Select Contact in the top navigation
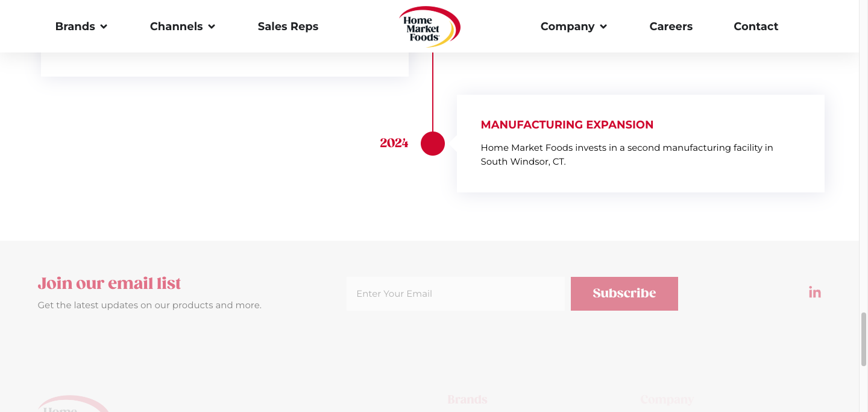Viewport: 868px width, 412px height. click(756, 27)
